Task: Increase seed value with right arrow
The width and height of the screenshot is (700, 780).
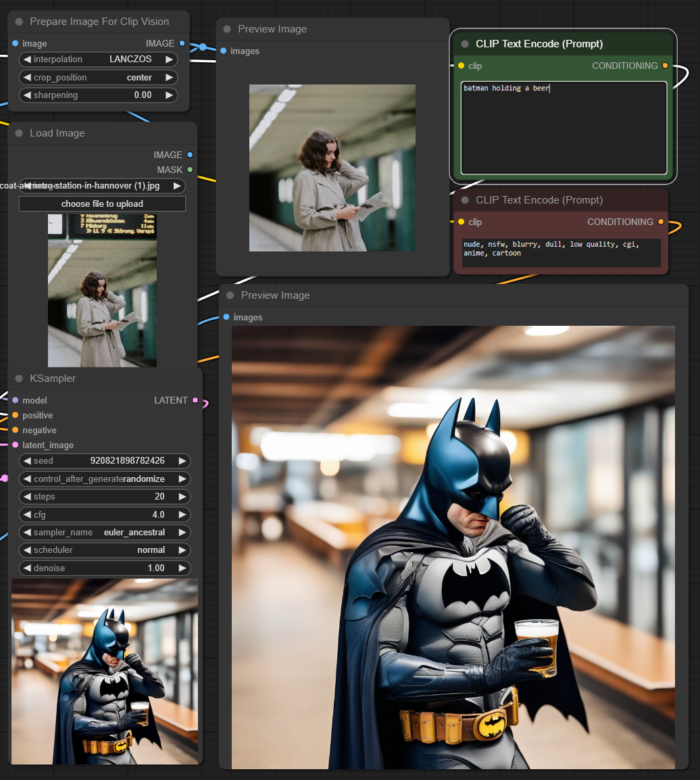Action: pos(182,461)
